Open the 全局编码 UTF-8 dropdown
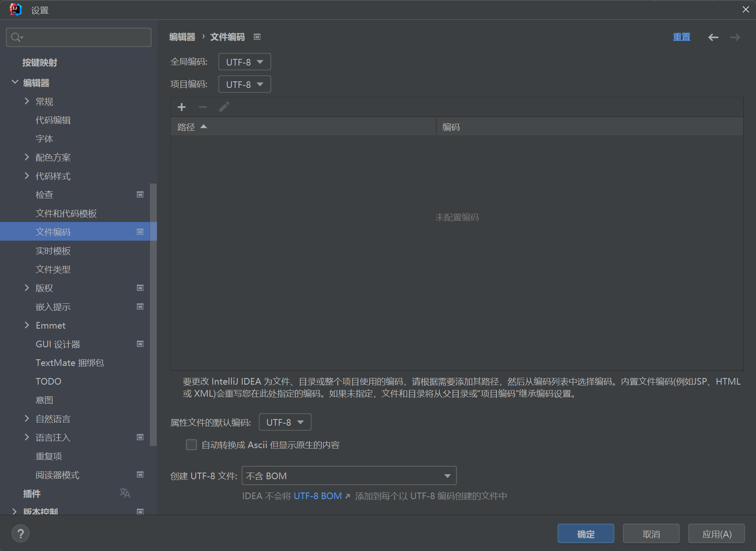Image resolution: width=756 pixels, height=551 pixels. (244, 62)
